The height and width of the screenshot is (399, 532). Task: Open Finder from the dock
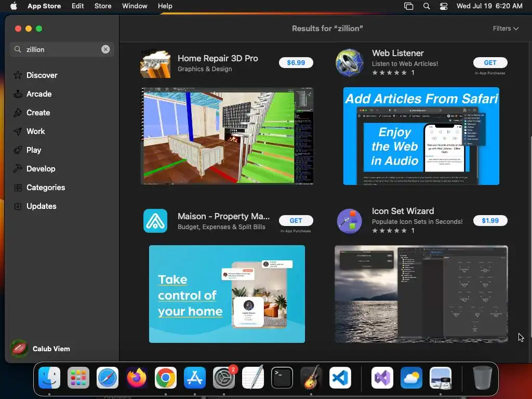[49, 378]
